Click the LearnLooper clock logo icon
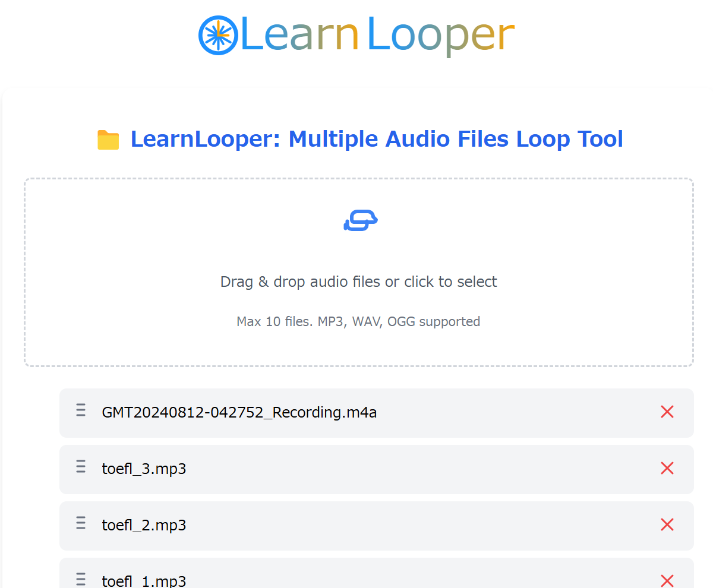The width and height of the screenshot is (713, 588). [218, 35]
